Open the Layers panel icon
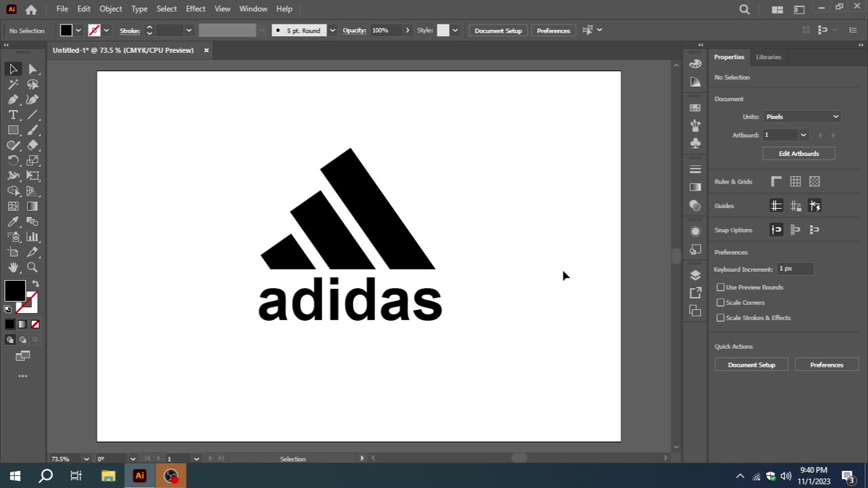The height and width of the screenshot is (488, 868). click(695, 275)
